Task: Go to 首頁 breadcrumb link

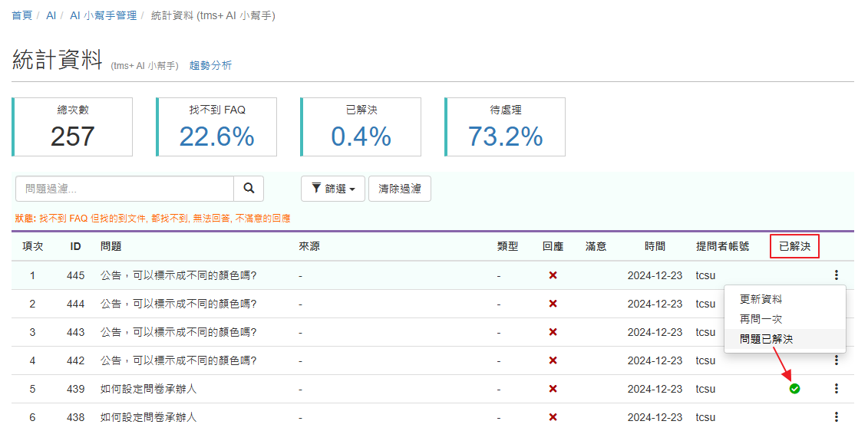Action: 22,15
